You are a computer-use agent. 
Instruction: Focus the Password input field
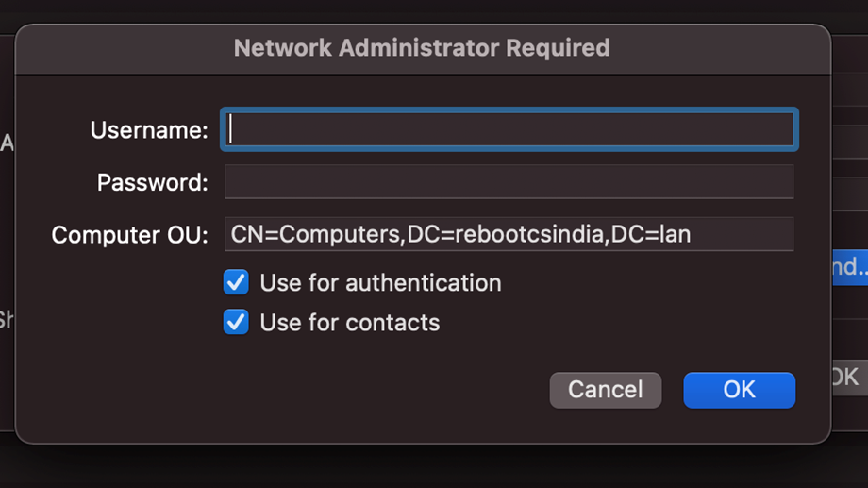point(509,182)
